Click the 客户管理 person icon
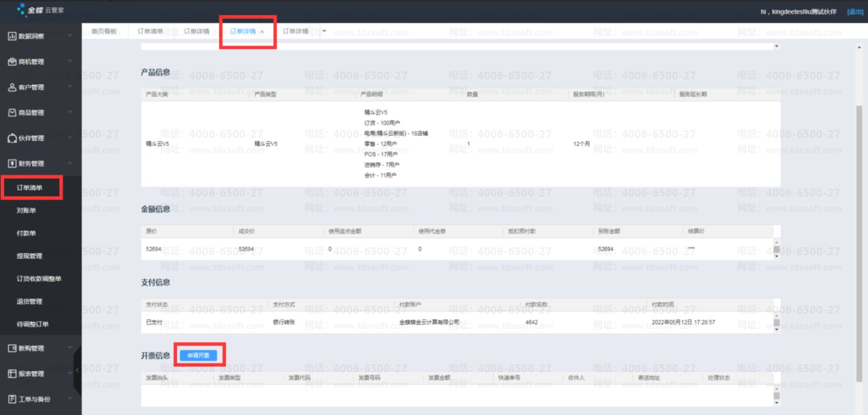868x415 pixels. coord(12,87)
